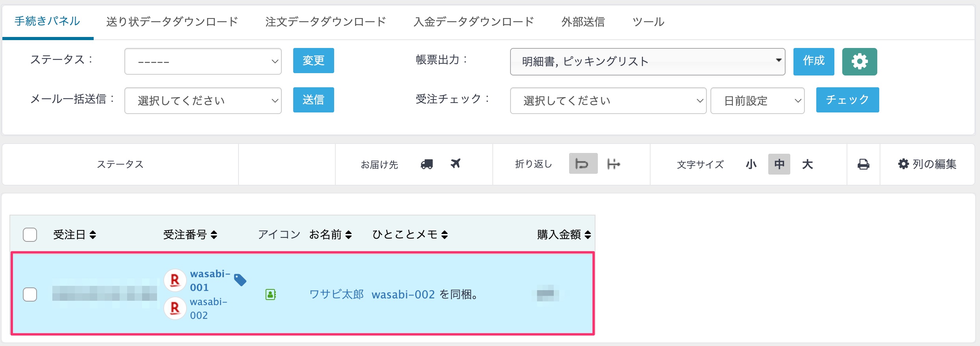
Task: Tick the select-all checkbox in header
Action: point(30,235)
